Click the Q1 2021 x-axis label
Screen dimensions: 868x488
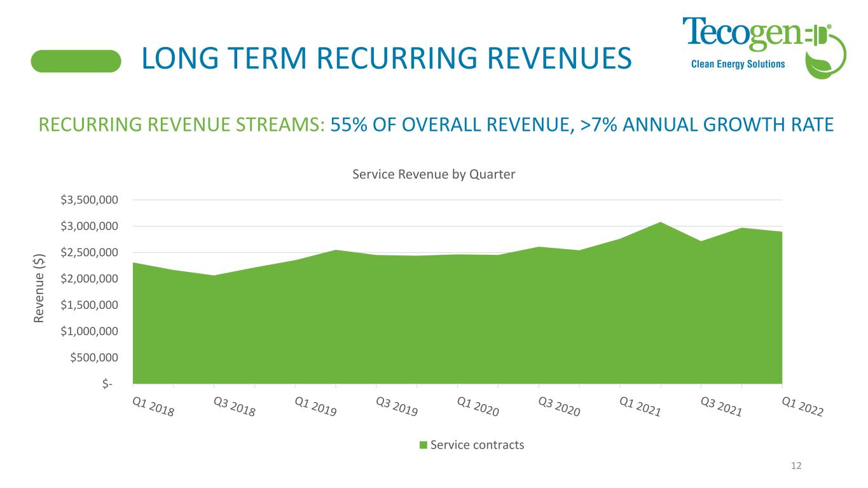click(640, 407)
